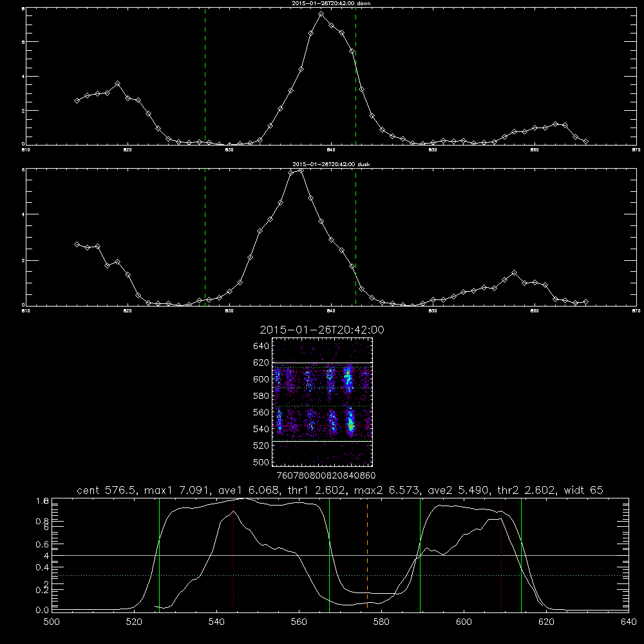644x644 pixels.
Task: Click the left green dashed line in the dawn plot
Action: pos(205,77)
